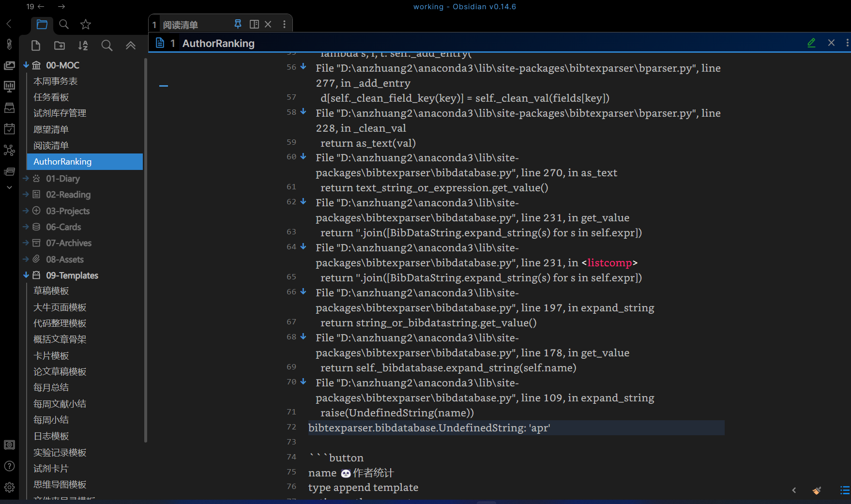Viewport: 851px width, 504px height.
Task: Create a new folder in the vault
Action: (x=59, y=45)
